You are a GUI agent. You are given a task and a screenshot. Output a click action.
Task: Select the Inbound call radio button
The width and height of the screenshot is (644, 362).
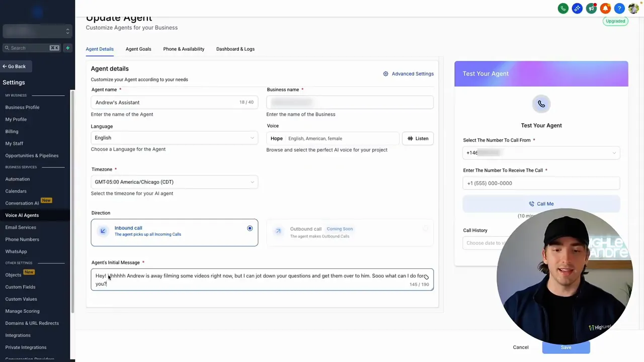[250, 229]
